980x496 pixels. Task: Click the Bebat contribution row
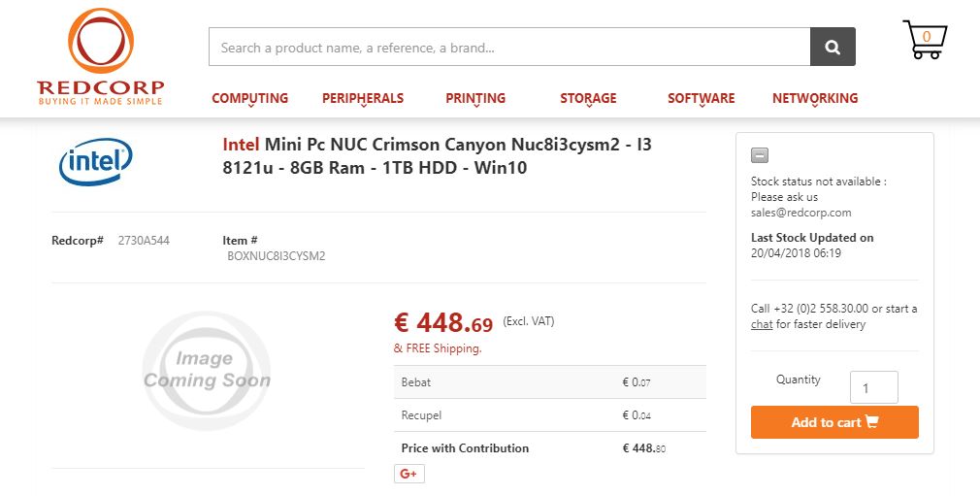tap(549, 382)
